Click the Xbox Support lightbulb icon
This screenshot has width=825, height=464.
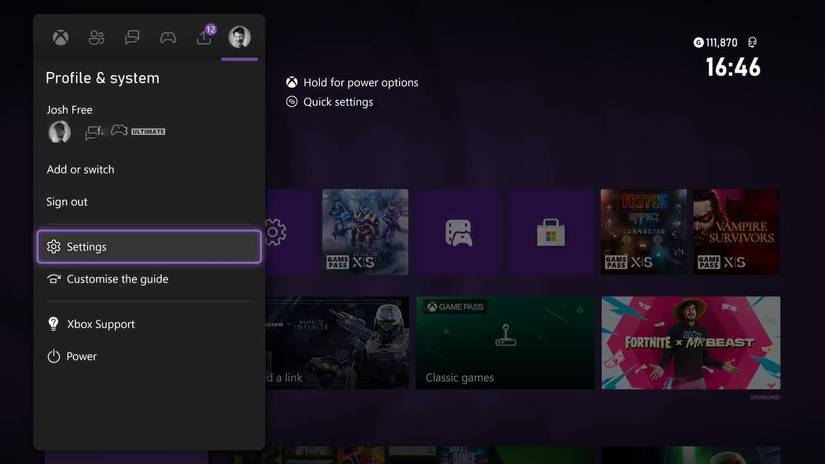click(x=53, y=324)
